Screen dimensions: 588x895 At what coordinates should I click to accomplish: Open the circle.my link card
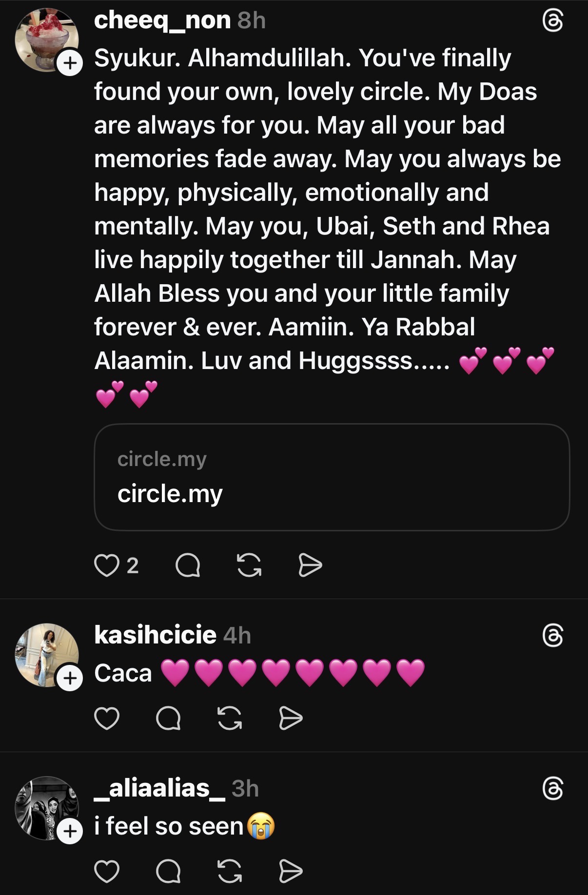point(332,477)
